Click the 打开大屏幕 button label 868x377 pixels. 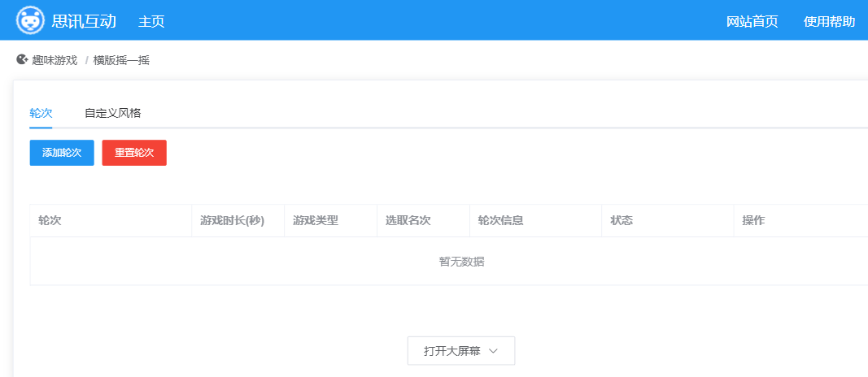[x=451, y=351]
